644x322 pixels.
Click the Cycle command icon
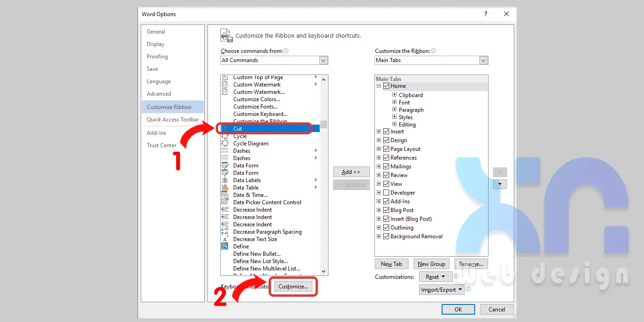[225, 136]
